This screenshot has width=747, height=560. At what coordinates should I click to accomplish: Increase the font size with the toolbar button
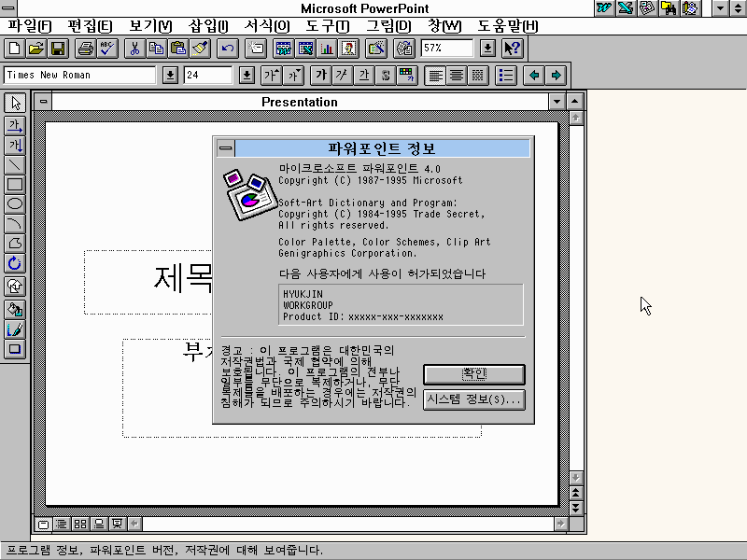272,76
